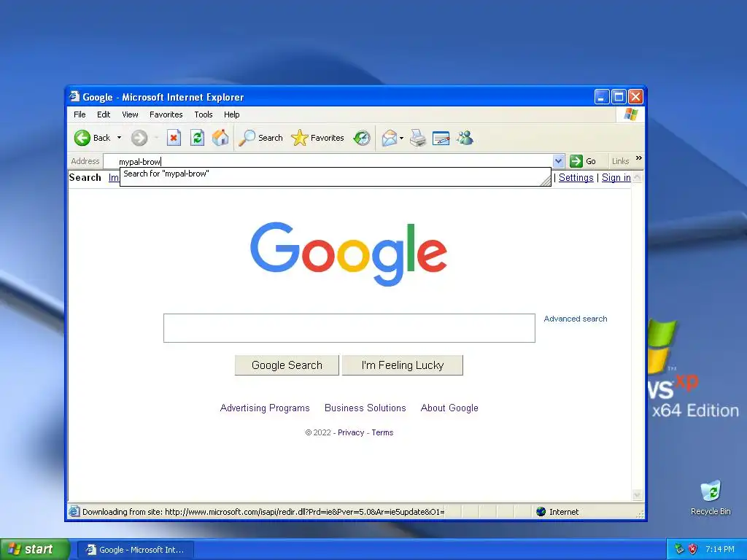The height and width of the screenshot is (560, 747).
Task: Click the Internet zone globe icon
Action: [541, 511]
